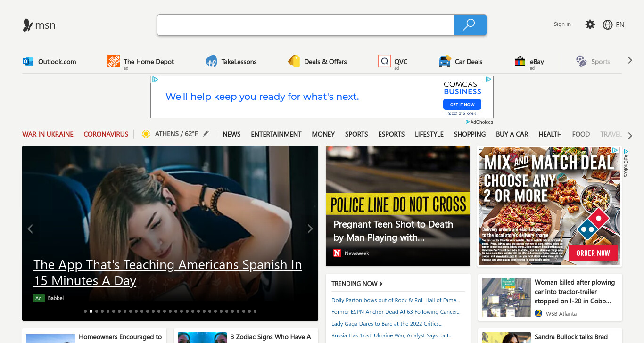Click the Domino's ORDER NOW button
Image resolution: width=644 pixels, height=343 pixels.
point(593,253)
